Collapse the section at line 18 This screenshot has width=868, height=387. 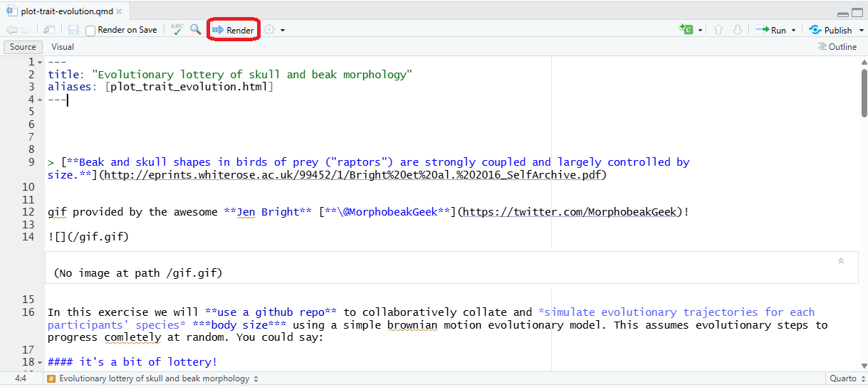pos(40,363)
